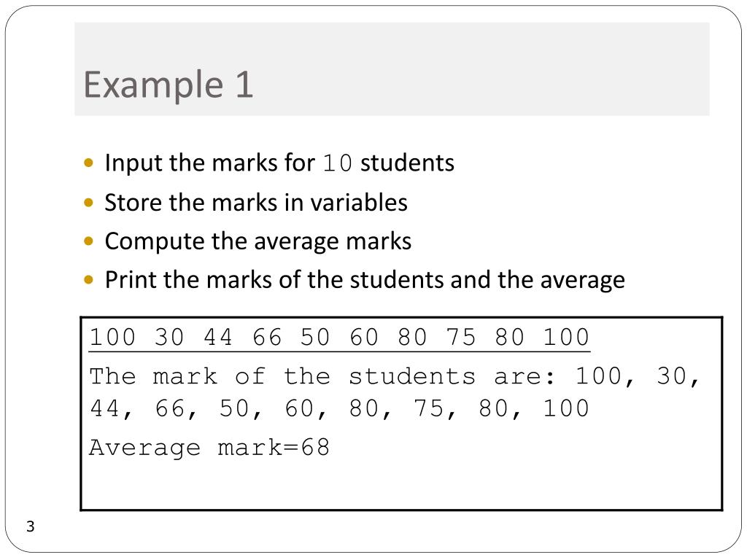
Task: Click '44, 66, 50' in second output line
Action: pos(176,408)
